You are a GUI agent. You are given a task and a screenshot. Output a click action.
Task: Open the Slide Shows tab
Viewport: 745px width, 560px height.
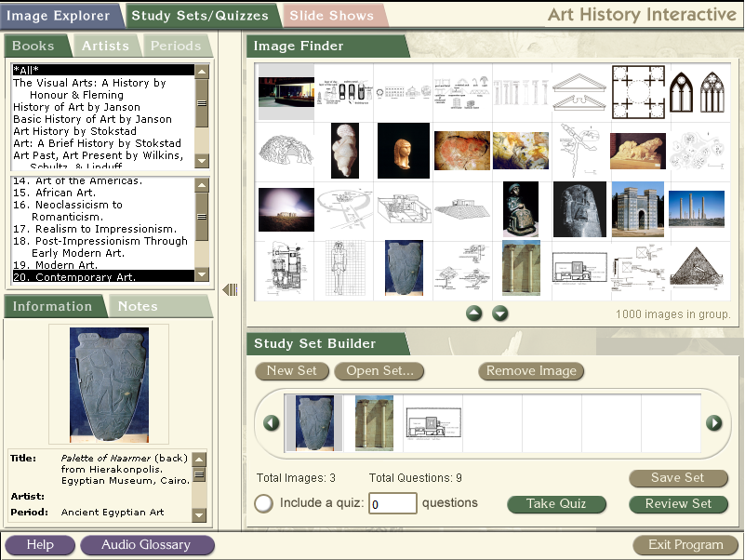point(332,16)
